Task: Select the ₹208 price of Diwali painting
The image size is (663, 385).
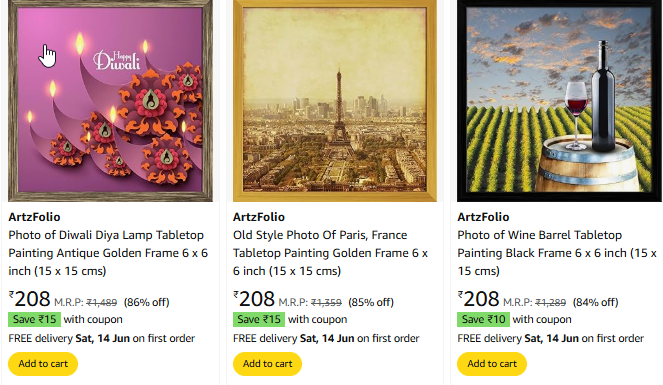Action: (30, 299)
